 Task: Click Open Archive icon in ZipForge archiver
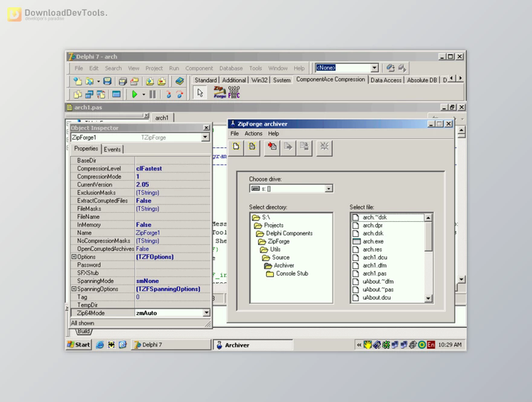click(x=252, y=147)
